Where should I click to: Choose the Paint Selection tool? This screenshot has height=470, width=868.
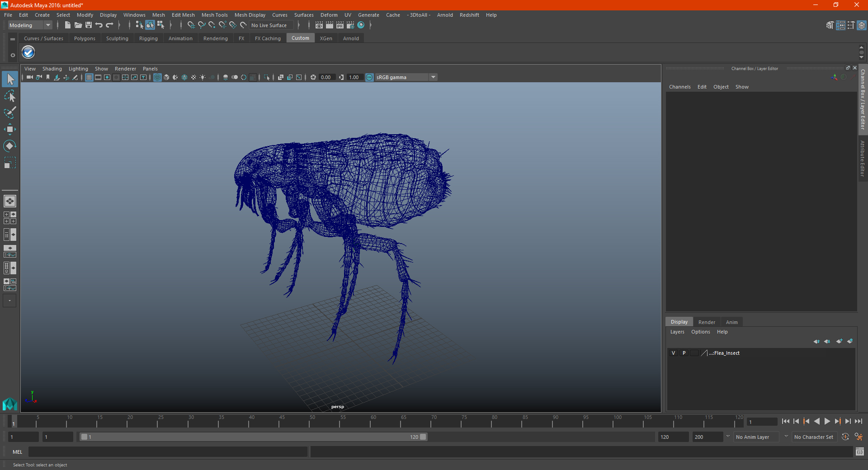tap(10, 113)
